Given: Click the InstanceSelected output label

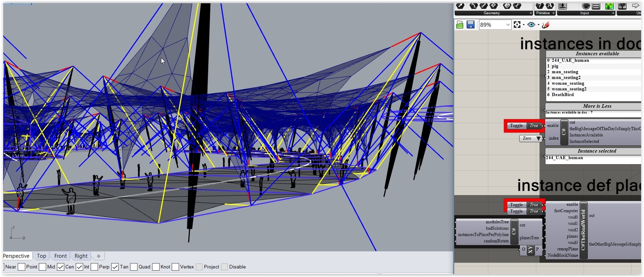Looking at the screenshot, I should pos(584,142).
